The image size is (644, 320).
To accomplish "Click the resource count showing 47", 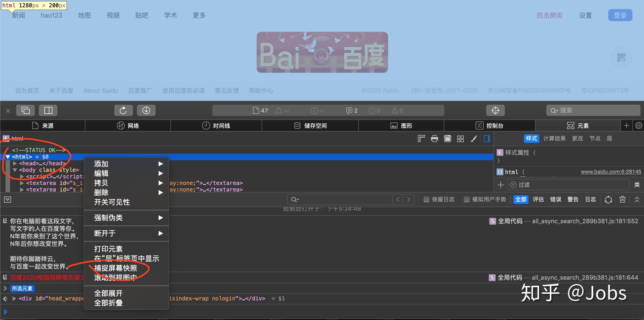I will (260, 110).
